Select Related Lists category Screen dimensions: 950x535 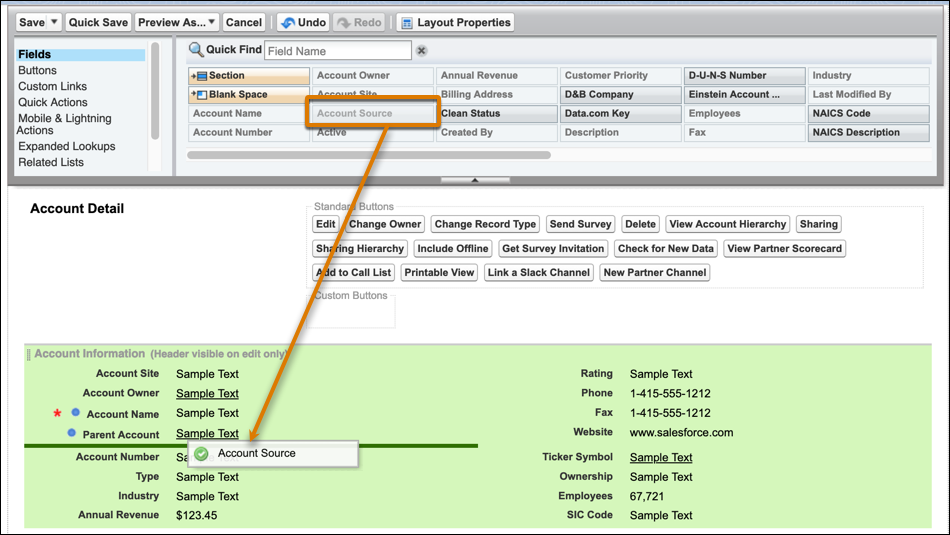pos(51,162)
